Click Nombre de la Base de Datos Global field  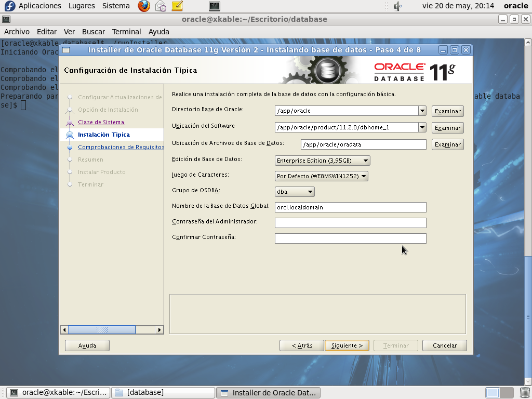tap(351, 207)
